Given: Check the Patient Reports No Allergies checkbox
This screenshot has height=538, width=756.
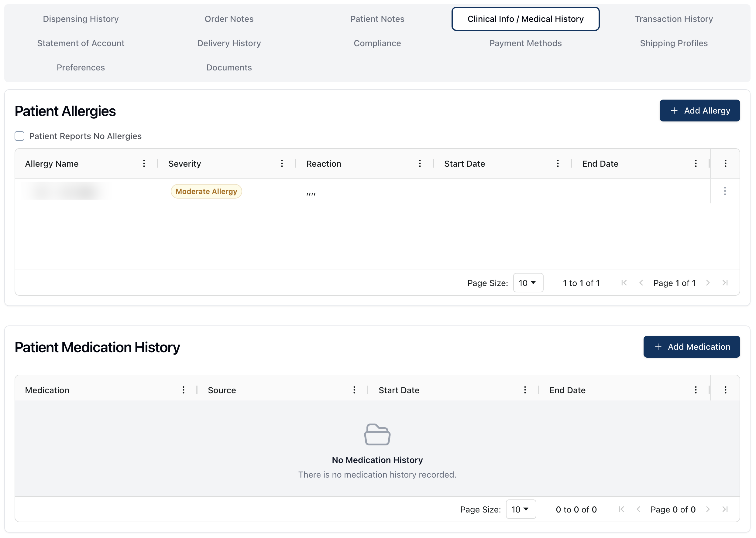Looking at the screenshot, I should coord(19,136).
